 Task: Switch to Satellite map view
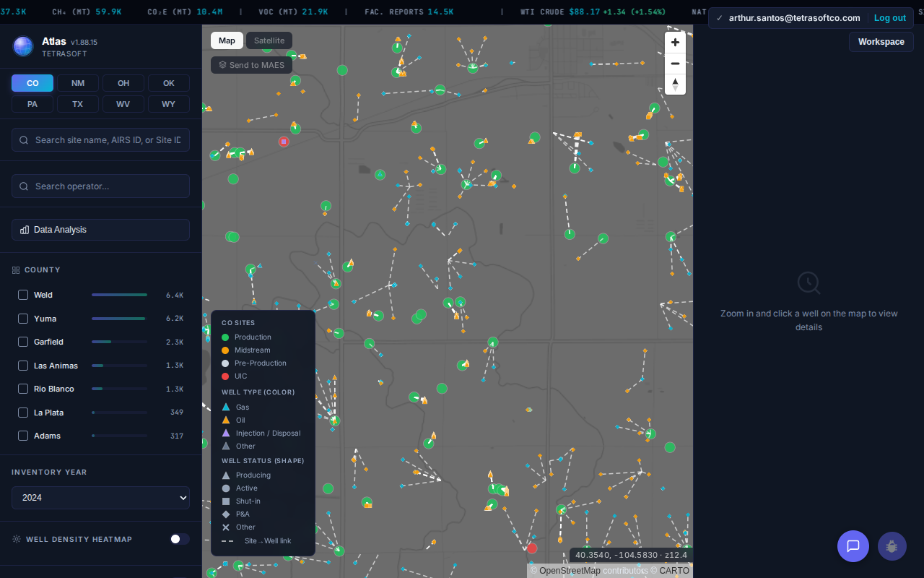pyautogui.click(x=269, y=40)
